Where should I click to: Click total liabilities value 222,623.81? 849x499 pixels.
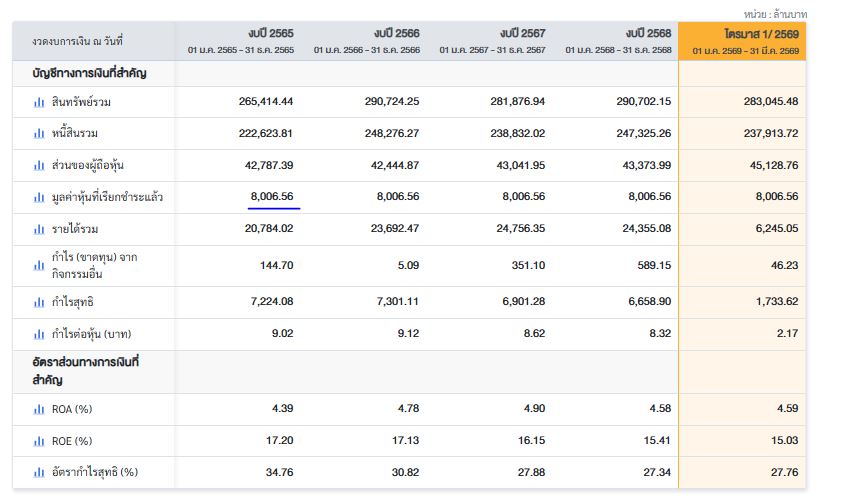click(x=266, y=133)
